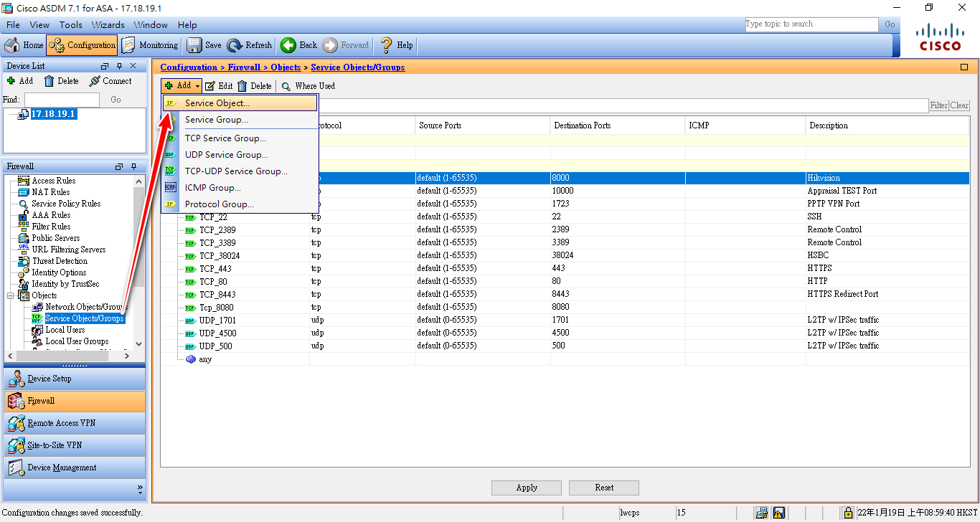Unpin the Firewall panel
Image resolution: width=980 pixels, height=522 pixels.
pyautogui.click(x=133, y=166)
